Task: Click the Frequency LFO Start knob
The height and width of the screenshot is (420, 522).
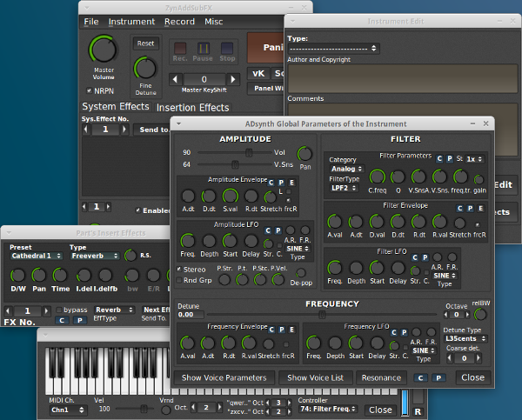Action: click(x=356, y=343)
